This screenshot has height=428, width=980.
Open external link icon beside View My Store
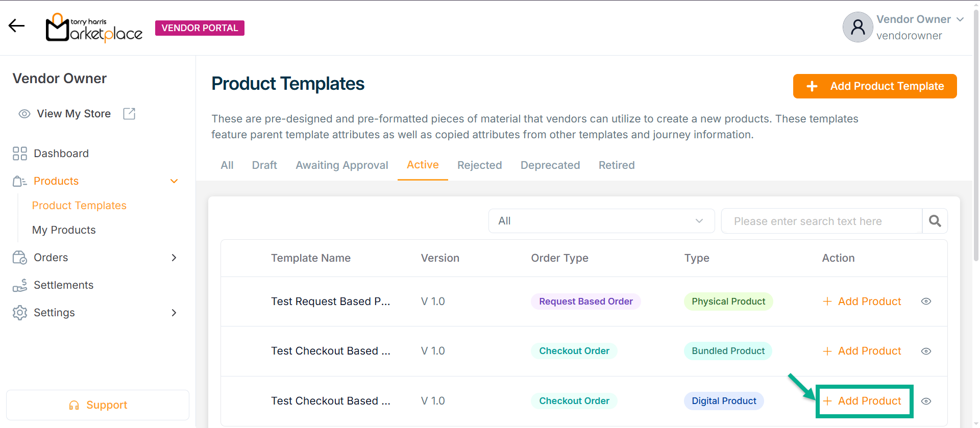129,114
